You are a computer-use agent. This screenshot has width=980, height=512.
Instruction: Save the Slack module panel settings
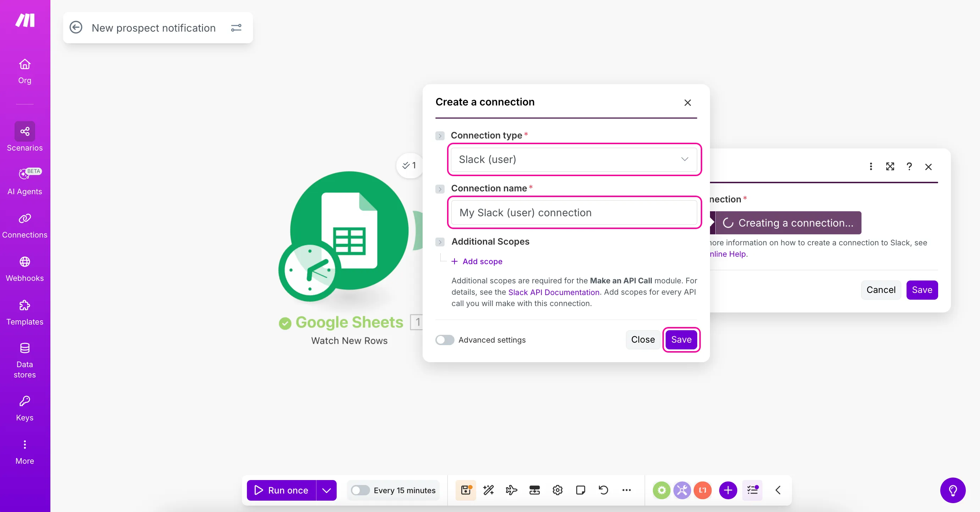point(922,290)
